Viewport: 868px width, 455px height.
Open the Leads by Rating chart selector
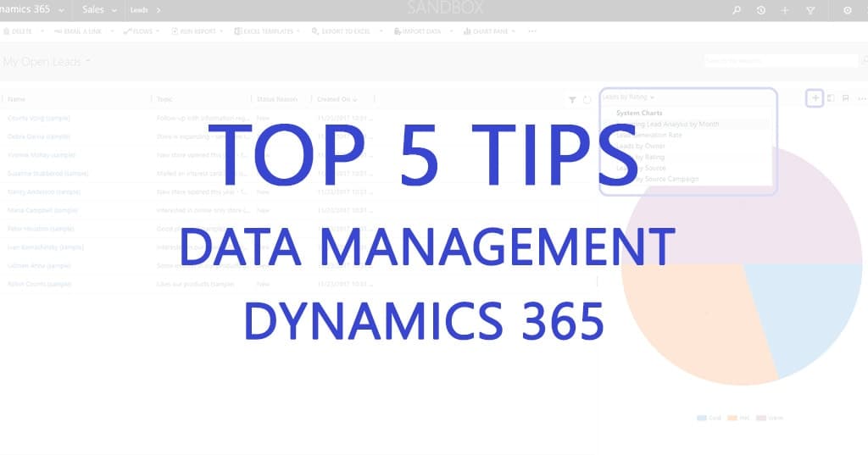[628, 97]
